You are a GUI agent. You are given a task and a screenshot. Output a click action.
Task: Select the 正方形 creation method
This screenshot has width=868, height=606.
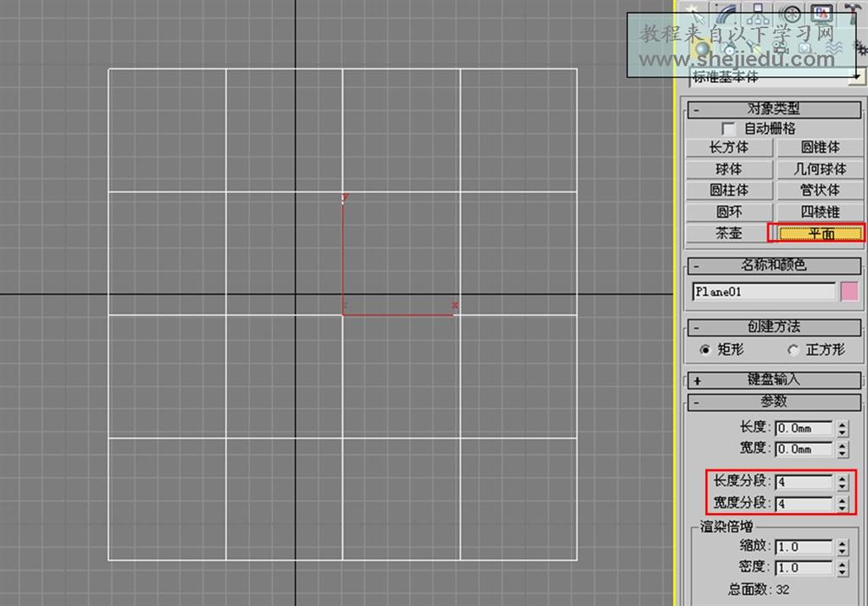793,350
